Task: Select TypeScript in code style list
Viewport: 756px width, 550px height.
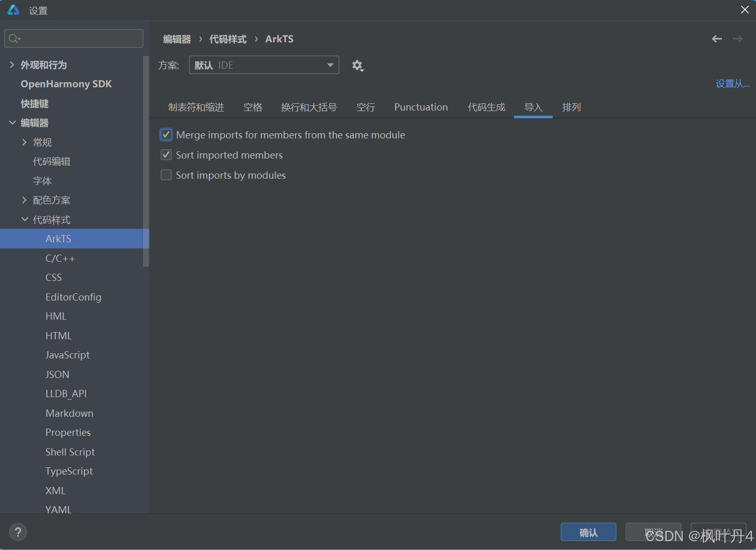Action: tap(69, 471)
